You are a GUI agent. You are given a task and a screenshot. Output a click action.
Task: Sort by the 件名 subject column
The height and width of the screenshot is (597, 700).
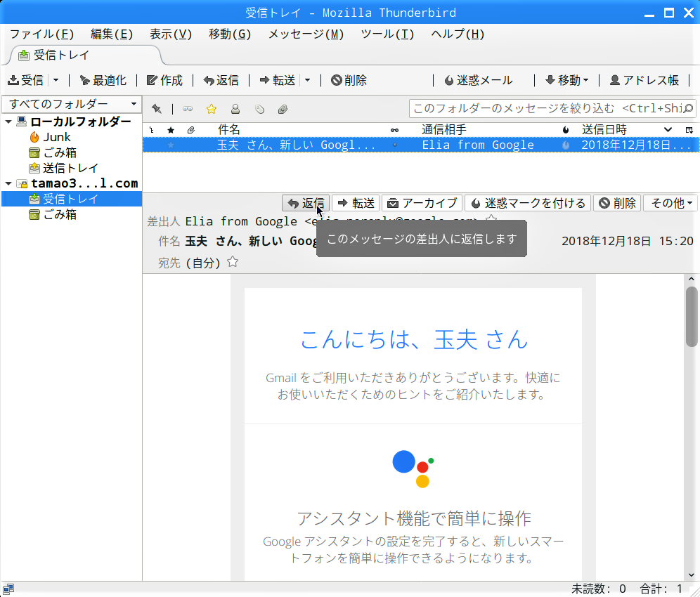point(228,130)
